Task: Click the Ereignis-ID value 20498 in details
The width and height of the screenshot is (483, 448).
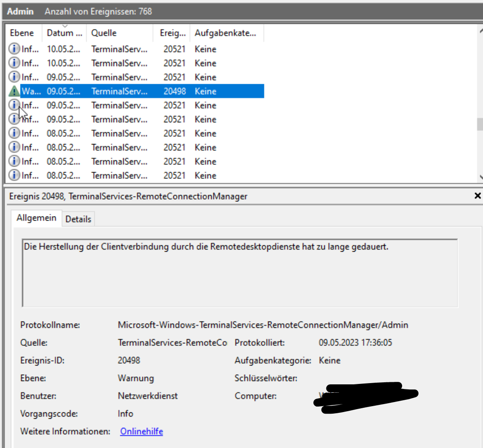Action: (129, 360)
